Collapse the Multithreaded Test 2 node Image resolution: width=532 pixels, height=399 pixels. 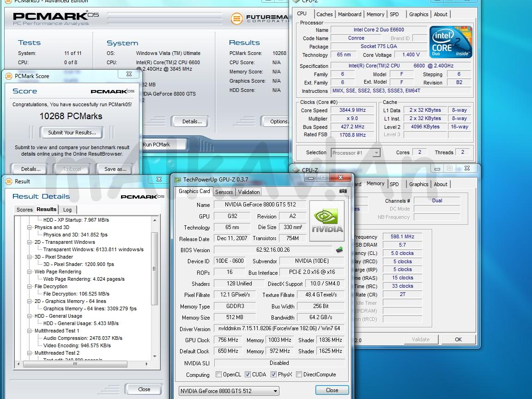pyautogui.click(x=30, y=353)
